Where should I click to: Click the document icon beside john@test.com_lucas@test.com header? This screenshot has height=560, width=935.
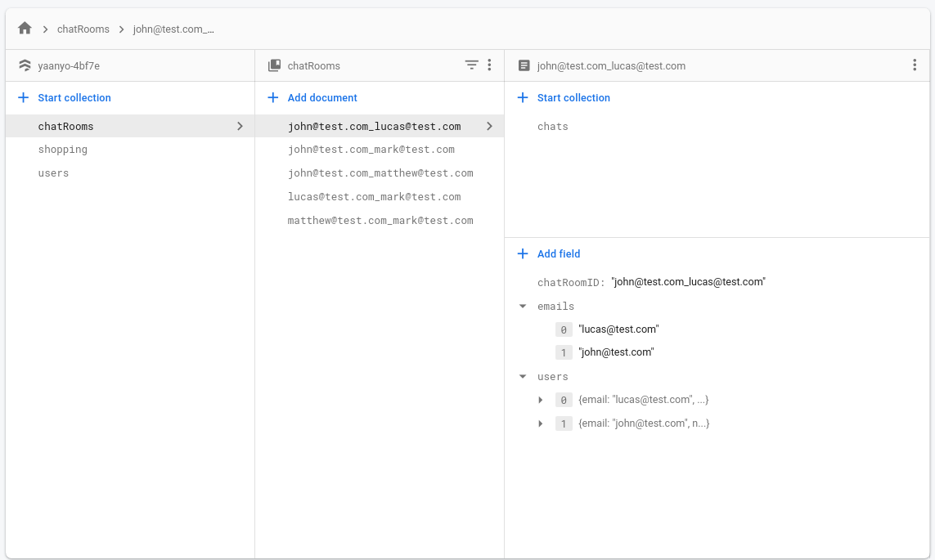point(524,65)
